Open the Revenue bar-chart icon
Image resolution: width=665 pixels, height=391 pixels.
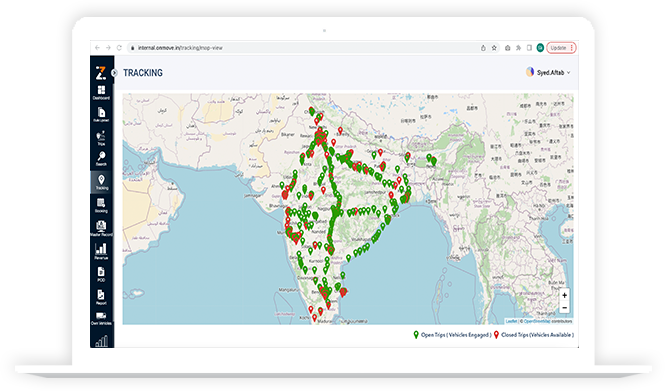101,251
